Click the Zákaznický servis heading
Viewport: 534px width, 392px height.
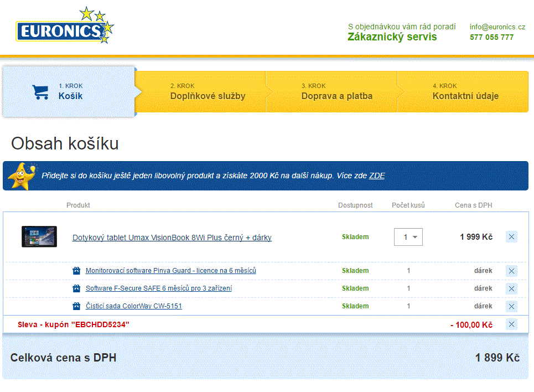point(392,37)
